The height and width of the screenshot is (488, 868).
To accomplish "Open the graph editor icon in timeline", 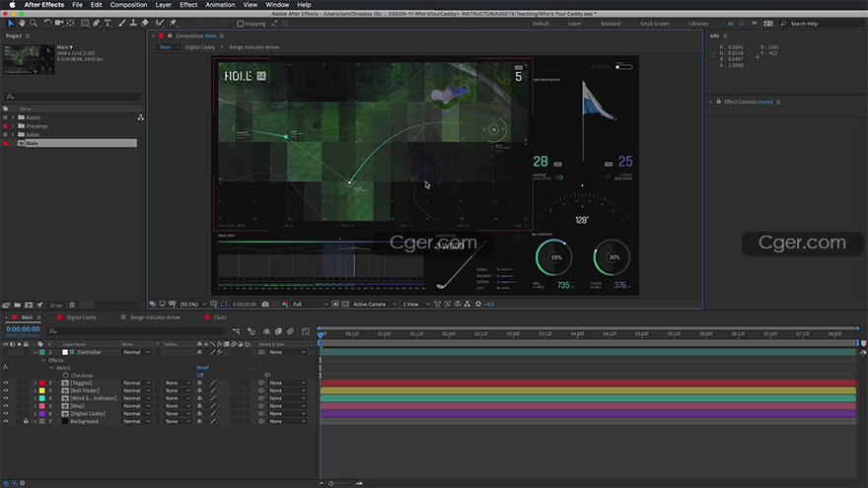I will pyautogui.click(x=306, y=331).
